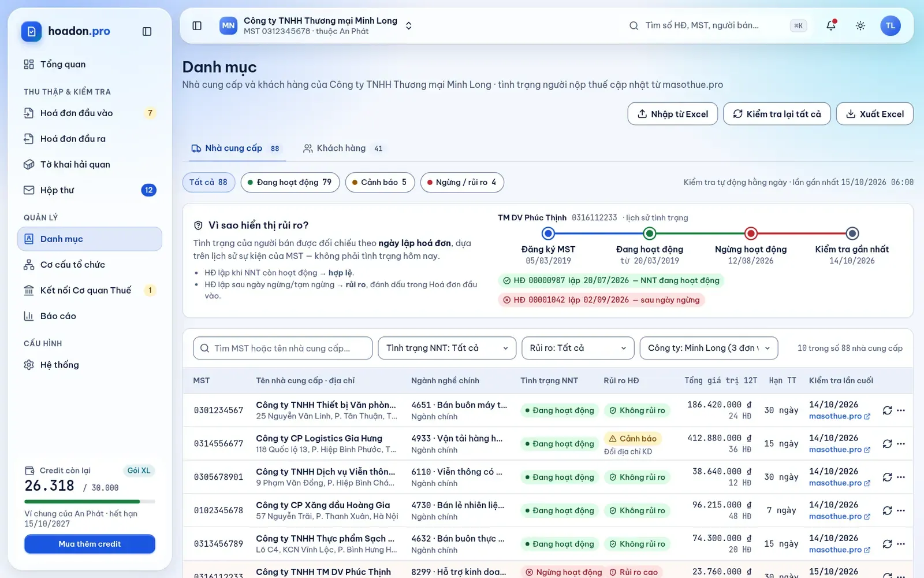924x578 pixels.
Task: Switch to Nhà cung cấp tab
Action: (x=236, y=149)
